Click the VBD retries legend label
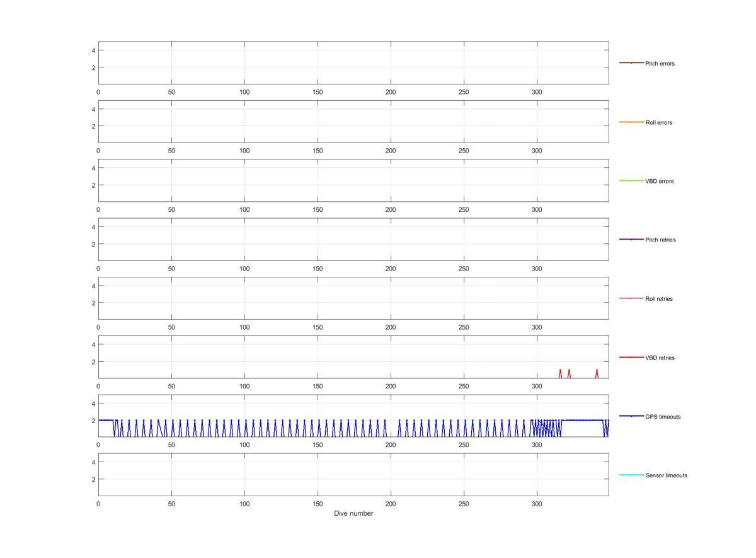This screenshot has width=756, height=558. click(660, 357)
